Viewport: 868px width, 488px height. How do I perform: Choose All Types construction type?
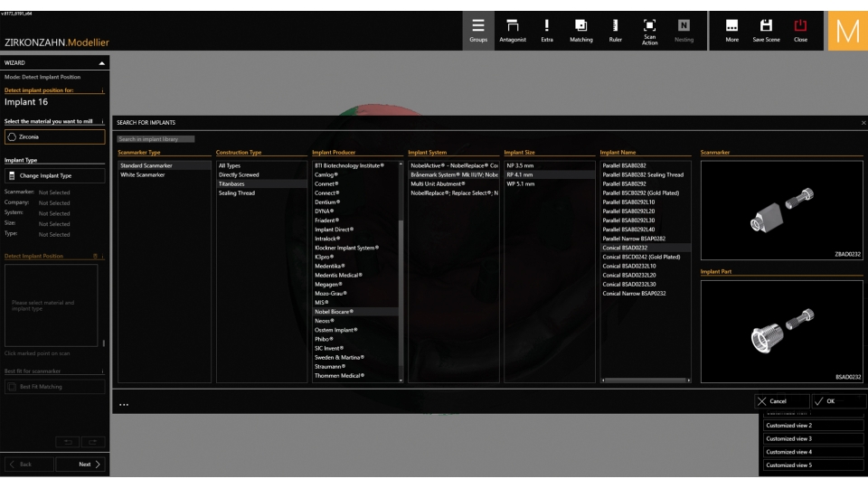click(x=261, y=165)
